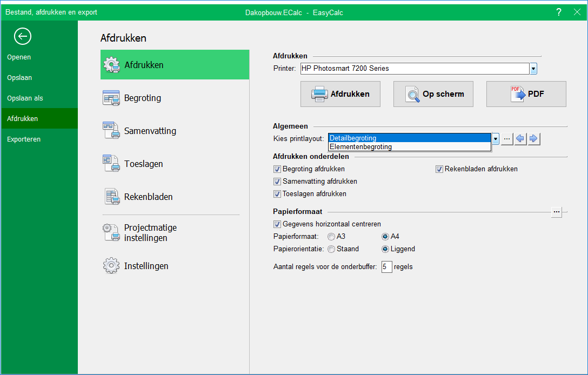Choose Staand paper orientation
This screenshot has height=375, width=588.
331,249
